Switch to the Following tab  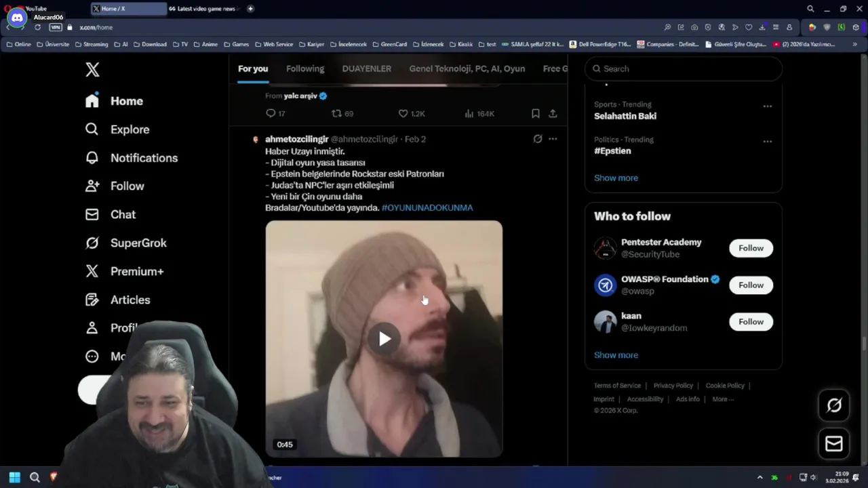(x=305, y=68)
